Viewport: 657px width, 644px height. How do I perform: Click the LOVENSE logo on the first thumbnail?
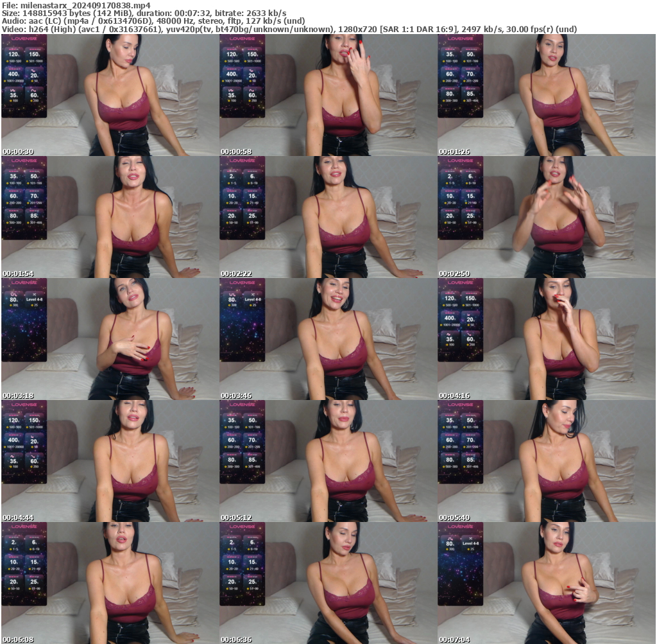pos(24,39)
